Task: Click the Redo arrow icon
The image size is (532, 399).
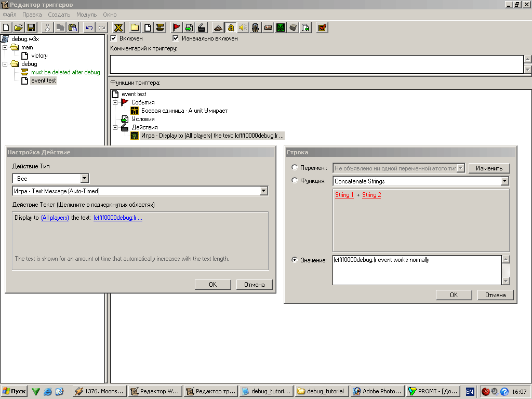Action: click(x=102, y=28)
